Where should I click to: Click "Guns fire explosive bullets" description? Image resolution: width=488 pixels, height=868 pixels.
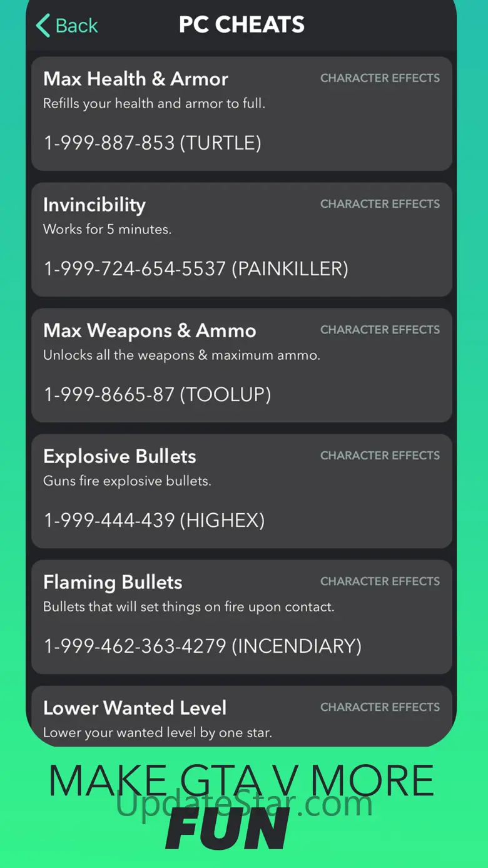click(x=127, y=481)
